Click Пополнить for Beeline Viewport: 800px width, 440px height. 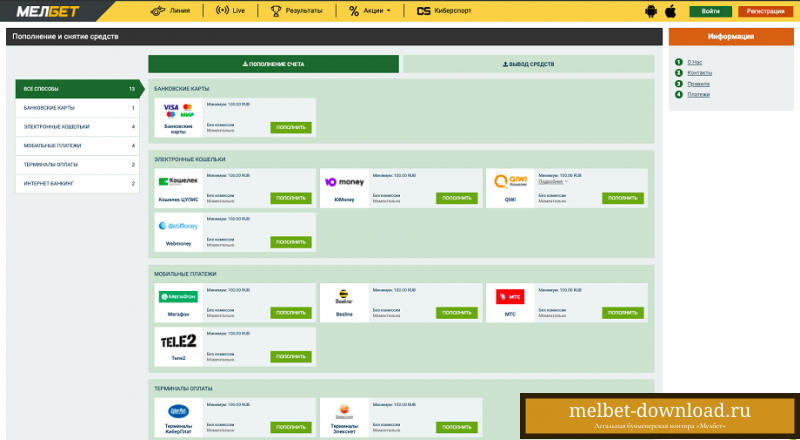click(457, 313)
